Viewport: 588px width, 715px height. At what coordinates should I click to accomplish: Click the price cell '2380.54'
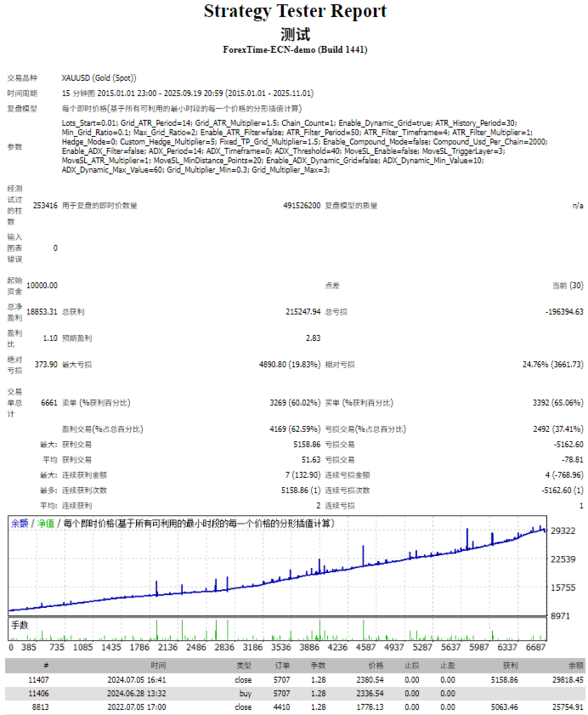click(x=370, y=680)
